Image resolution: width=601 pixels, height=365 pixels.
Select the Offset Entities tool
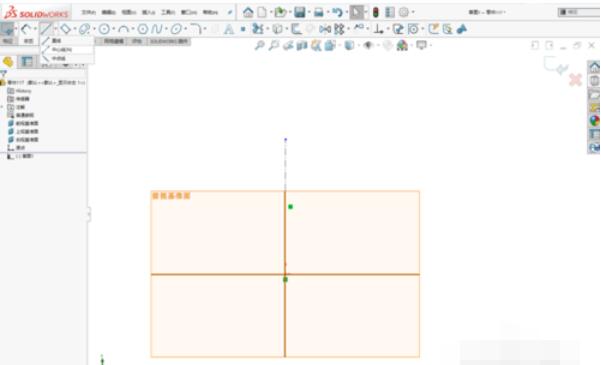pyautogui.click(x=296, y=29)
